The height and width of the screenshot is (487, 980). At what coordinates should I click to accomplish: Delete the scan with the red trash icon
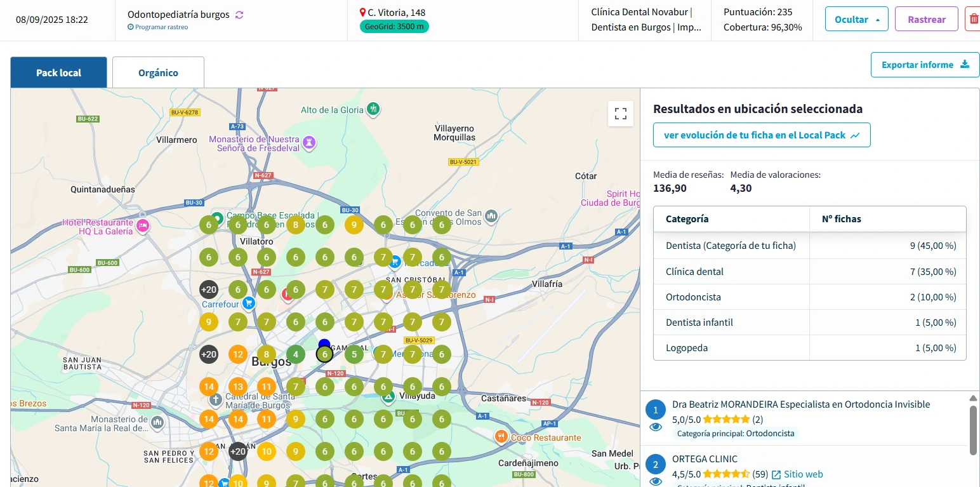[x=972, y=19]
